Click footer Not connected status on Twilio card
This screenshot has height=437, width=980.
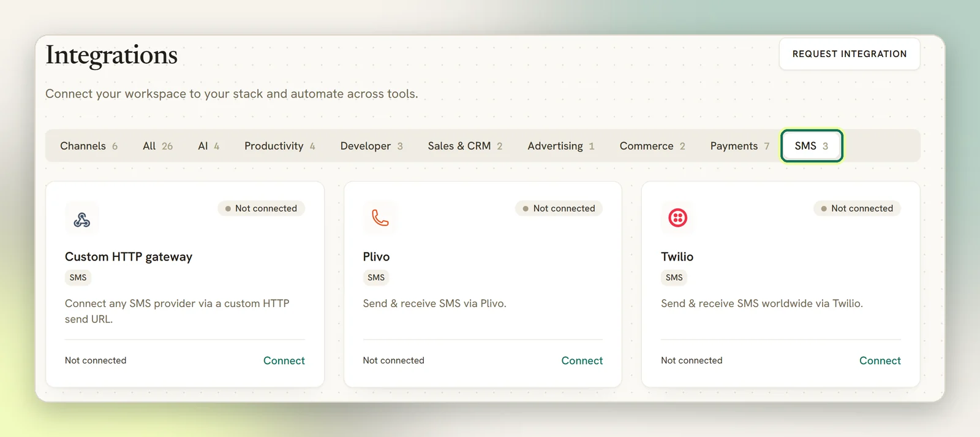692,360
